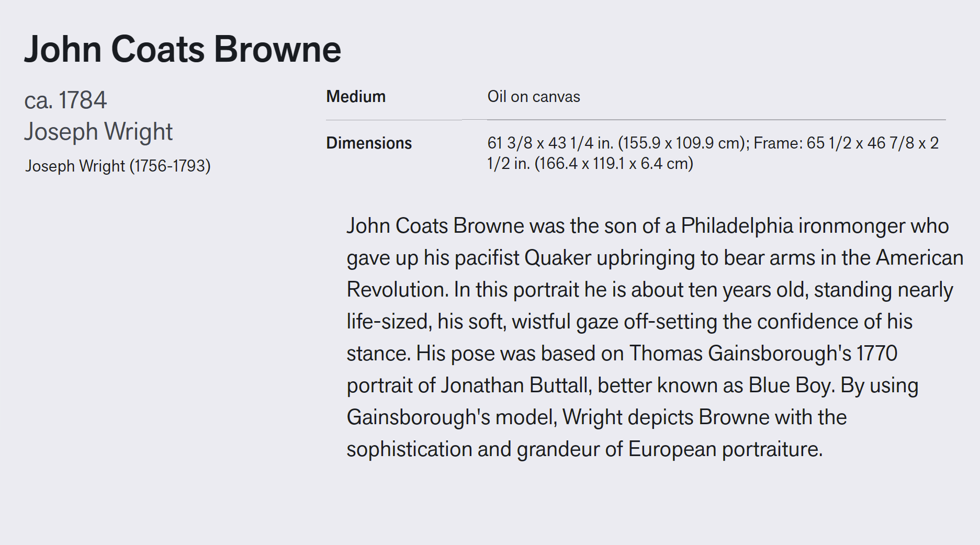The width and height of the screenshot is (980, 545).
Task: Click the word Revolution in the description
Action: [398, 290]
